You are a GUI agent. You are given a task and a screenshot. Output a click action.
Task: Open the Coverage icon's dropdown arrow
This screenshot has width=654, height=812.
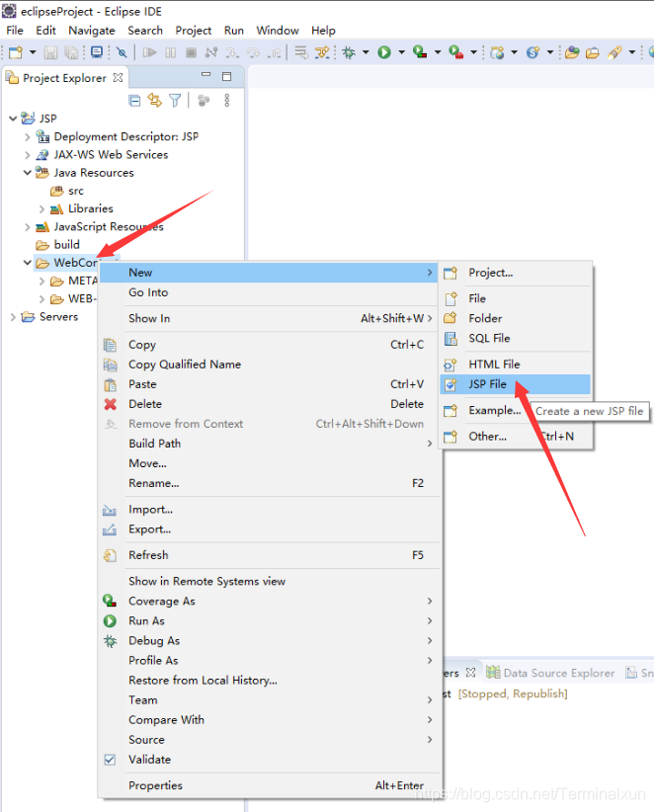(x=438, y=52)
